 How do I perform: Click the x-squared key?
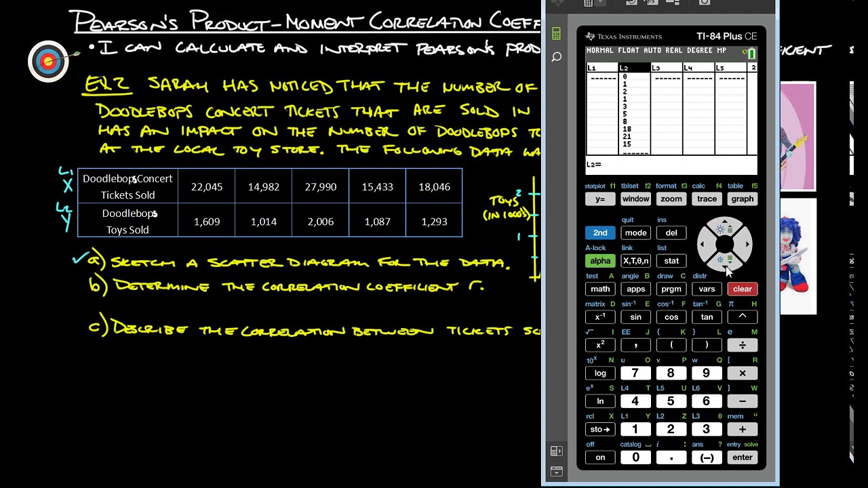click(x=600, y=345)
